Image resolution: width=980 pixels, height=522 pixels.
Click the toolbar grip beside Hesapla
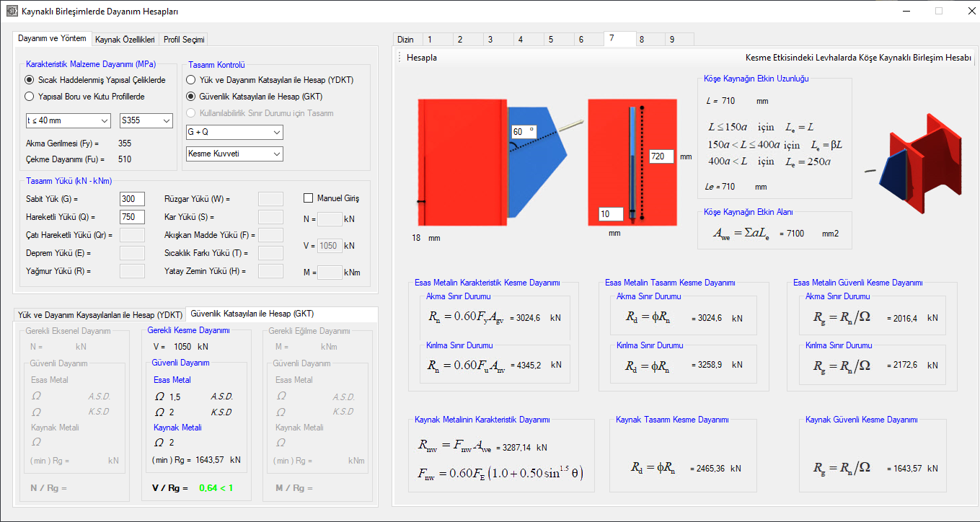399,58
